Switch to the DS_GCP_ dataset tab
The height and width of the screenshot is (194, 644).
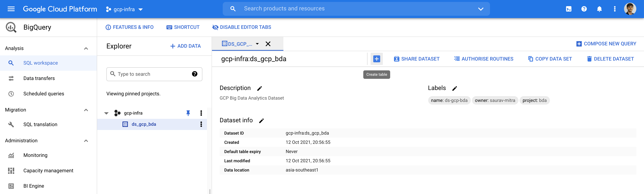(237, 44)
